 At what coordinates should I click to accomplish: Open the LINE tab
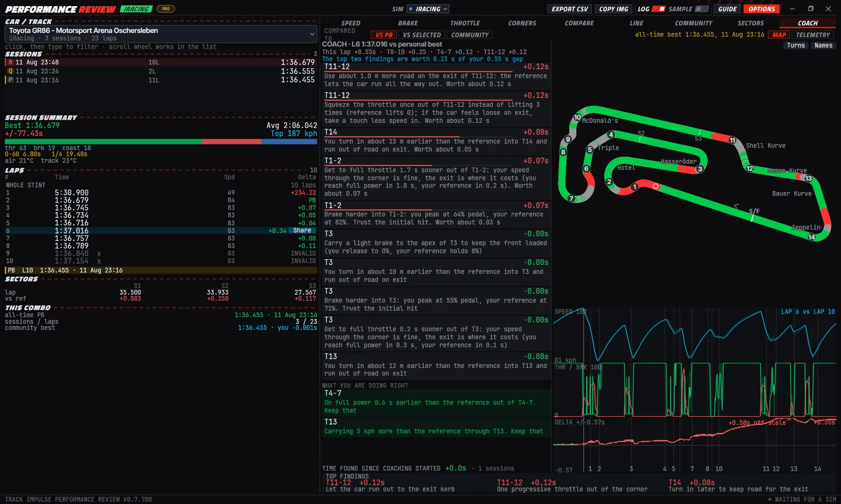tap(636, 23)
